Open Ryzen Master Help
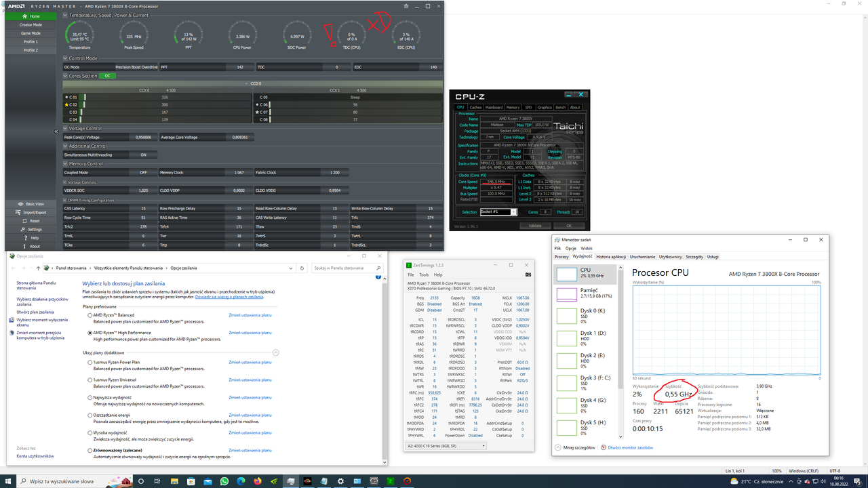 [x=31, y=238]
